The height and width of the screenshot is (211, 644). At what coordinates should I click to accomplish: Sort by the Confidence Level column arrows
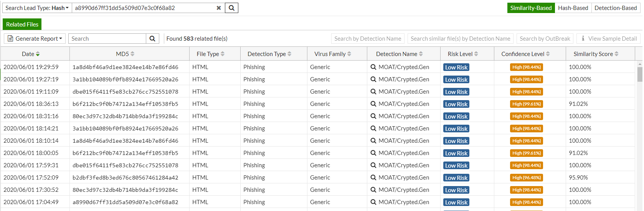click(x=548, y=54)
